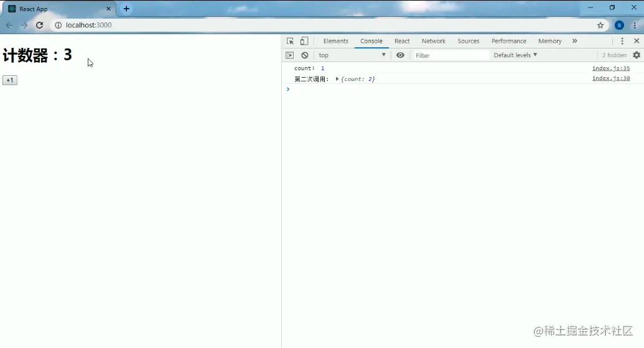
Task: Select the React App browser tab
Action: click(58, 9)
